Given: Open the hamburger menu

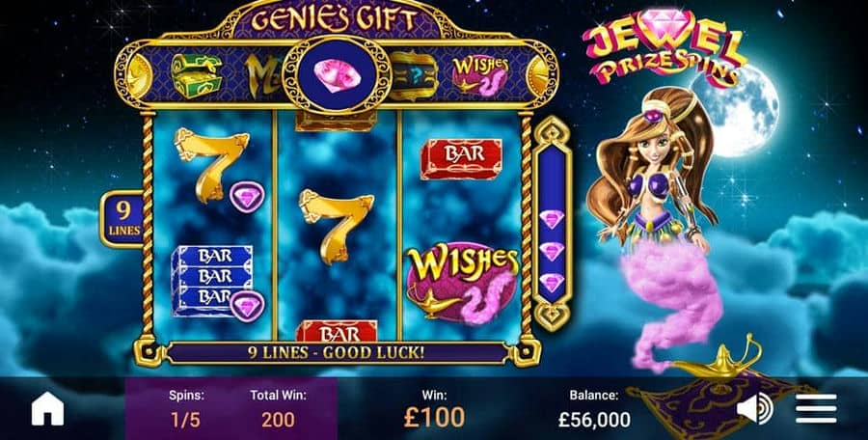Looking at the screenshot, I should point(816,409).
